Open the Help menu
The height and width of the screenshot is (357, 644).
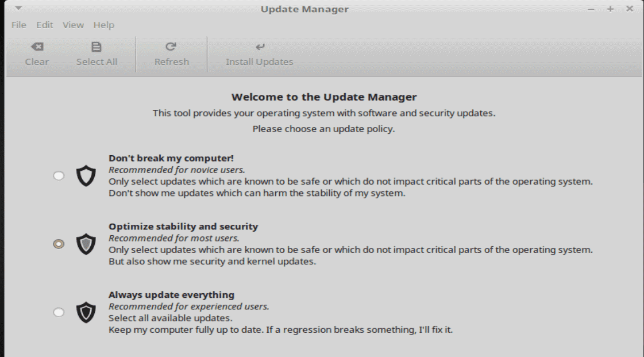tap(103, 25)
